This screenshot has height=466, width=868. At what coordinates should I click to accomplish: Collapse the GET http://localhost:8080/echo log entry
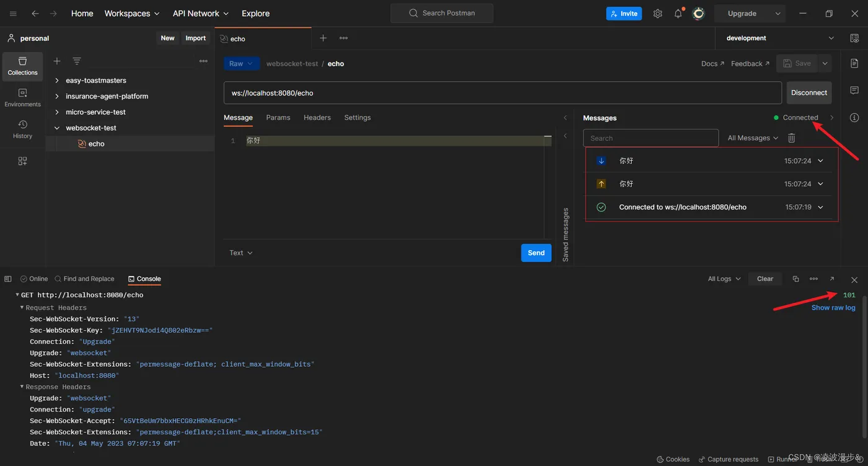click(17, 295)
